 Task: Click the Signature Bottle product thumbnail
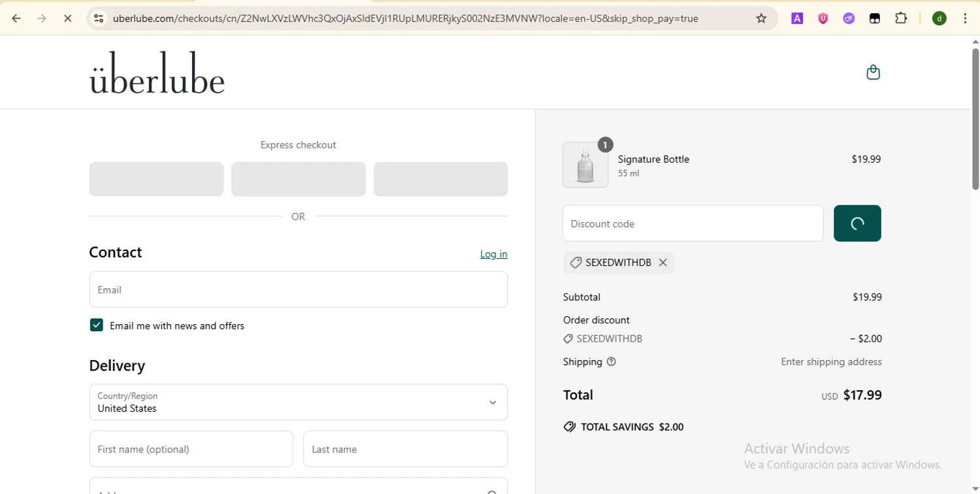(x=585, y=165)
